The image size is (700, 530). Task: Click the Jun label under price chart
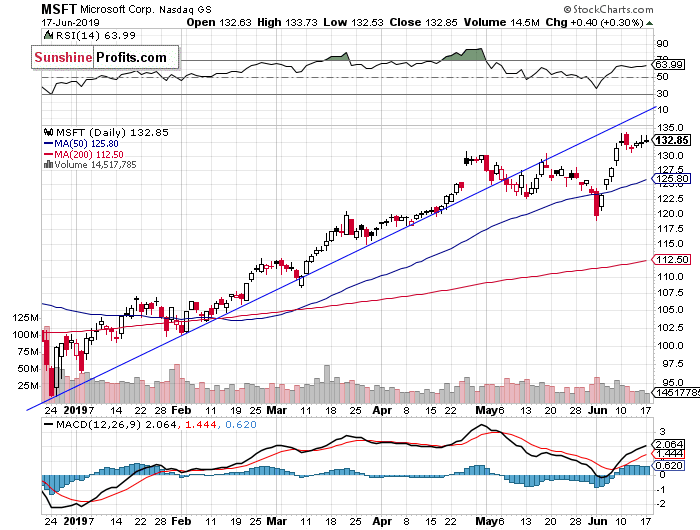pos(597,410)
